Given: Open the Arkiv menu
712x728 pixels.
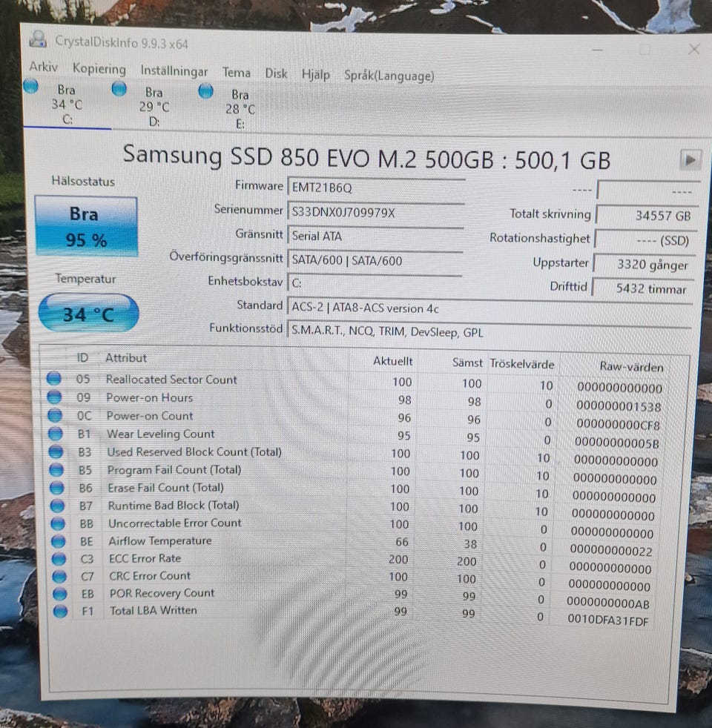Looking at the screenshot, I should (44, 67).
